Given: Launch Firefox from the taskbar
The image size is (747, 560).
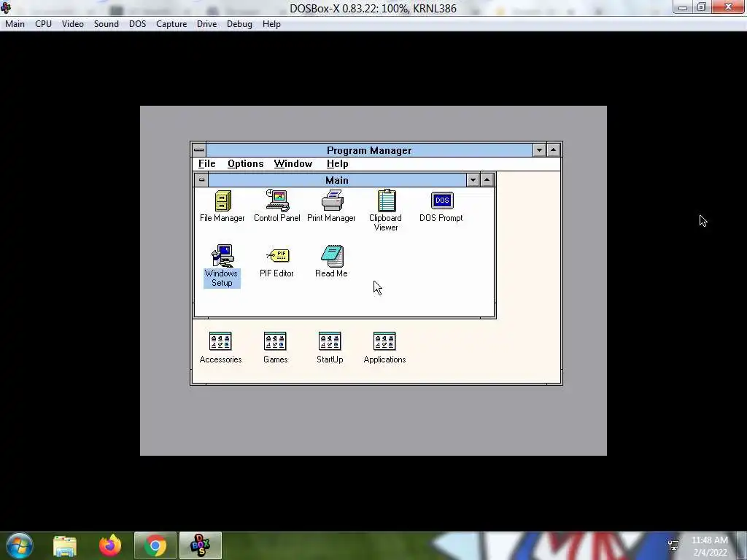Looking at the screenshot, I should coord(110,545).
